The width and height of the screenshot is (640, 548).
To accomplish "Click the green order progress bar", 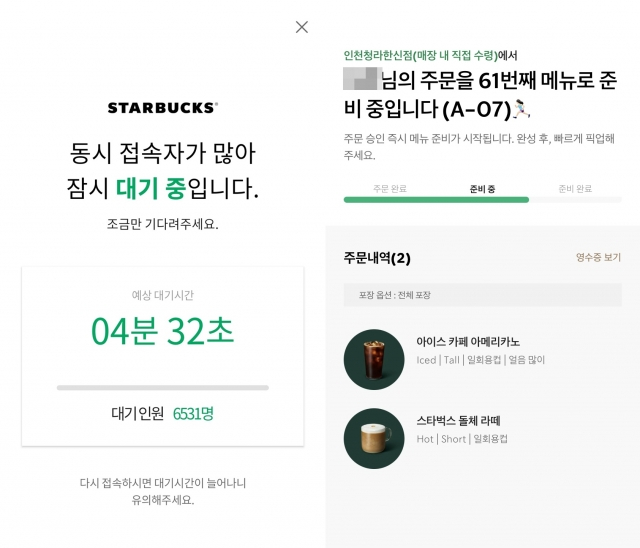I will pyautogui.click(x=436, y=200).
